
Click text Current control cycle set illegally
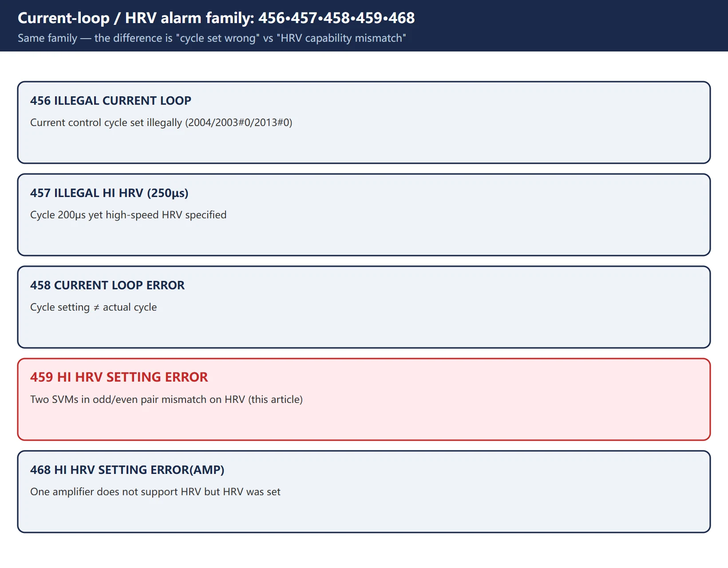[x=106, y=122]
